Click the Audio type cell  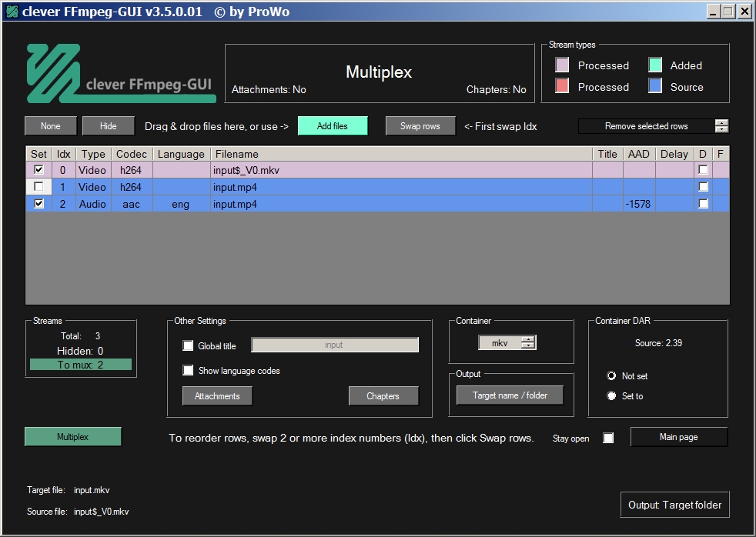[93, 204]
